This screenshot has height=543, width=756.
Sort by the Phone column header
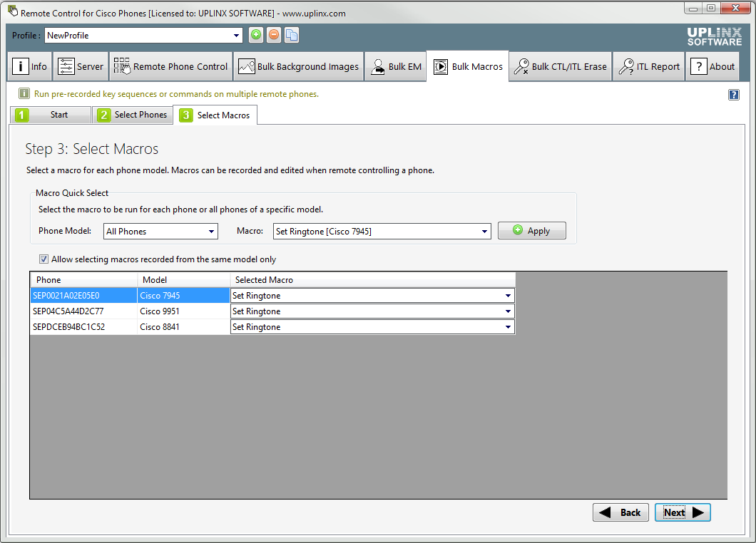coord(84,280)
